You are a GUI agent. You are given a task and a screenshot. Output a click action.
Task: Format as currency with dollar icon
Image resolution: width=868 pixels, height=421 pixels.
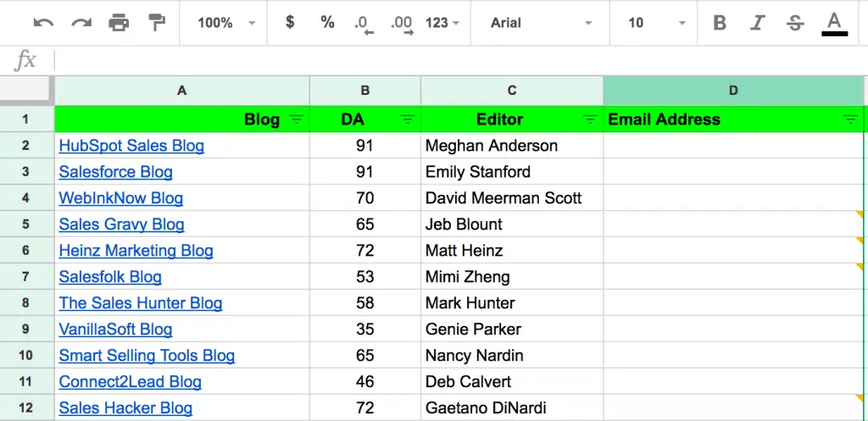(x=290, y=23)
